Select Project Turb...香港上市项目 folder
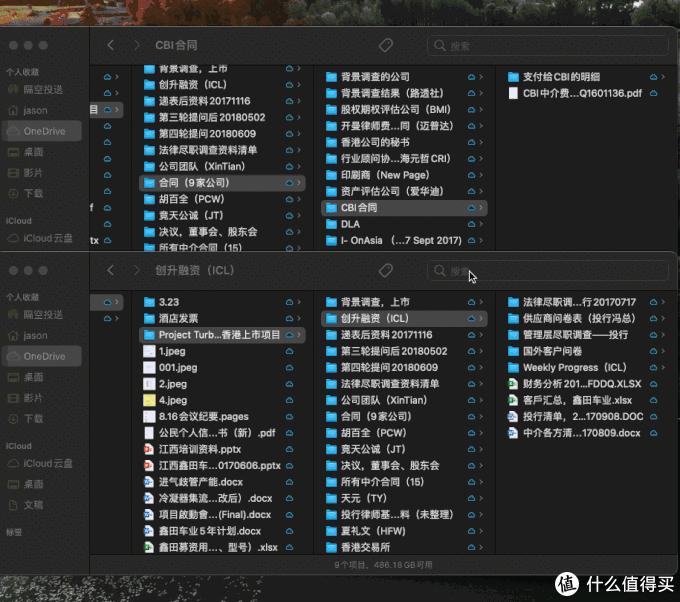680x602 pixels. point(222,335)
